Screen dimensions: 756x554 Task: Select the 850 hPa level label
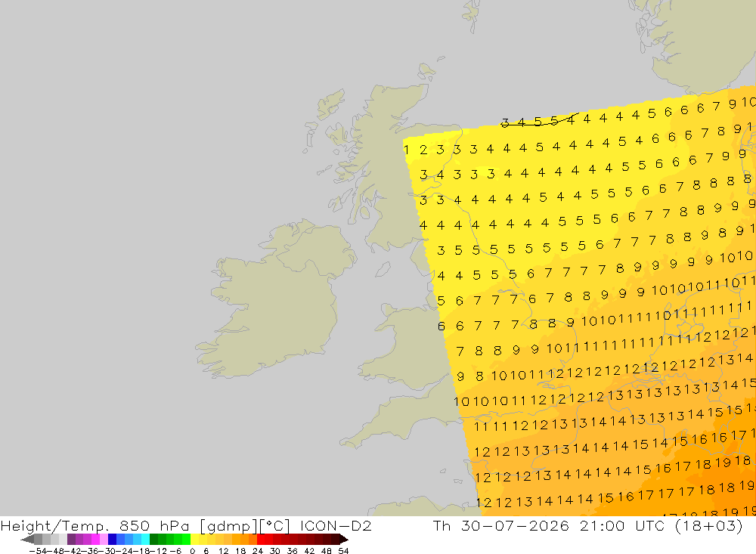tap(154, 525)
